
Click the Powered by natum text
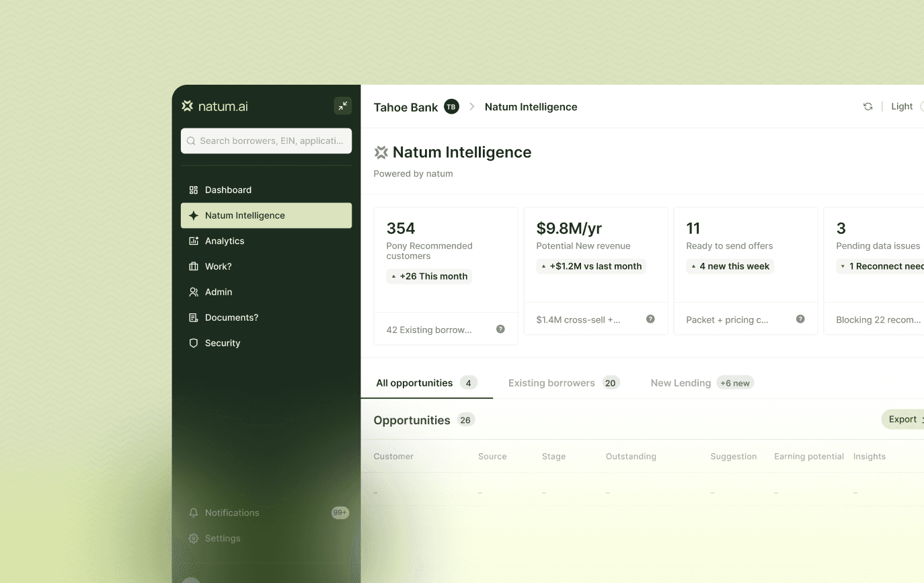(x=413, y=174)
